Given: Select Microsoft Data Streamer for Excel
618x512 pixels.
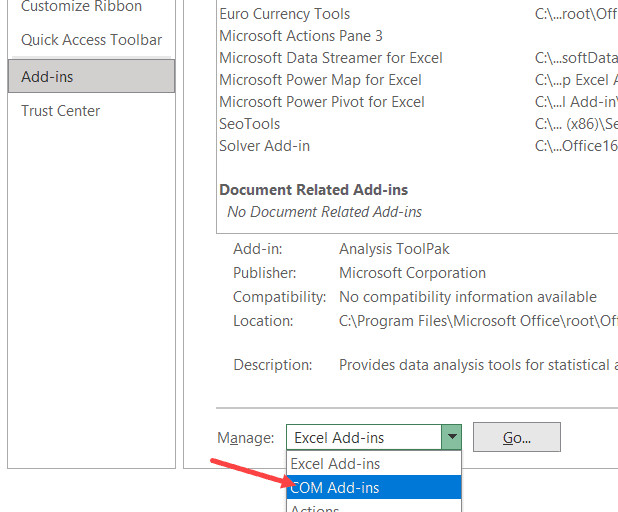Looking at the screenshot, I should (330, 58).
